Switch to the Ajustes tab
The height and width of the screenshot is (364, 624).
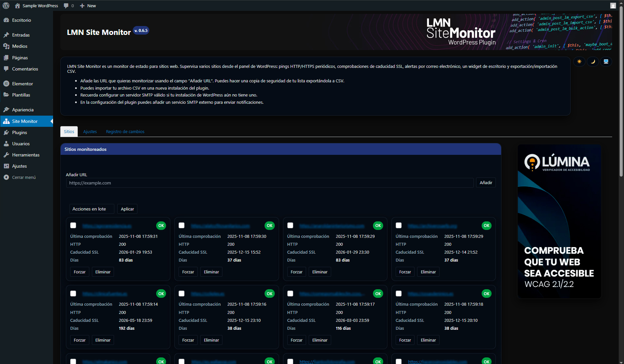[x=90, y=131]
